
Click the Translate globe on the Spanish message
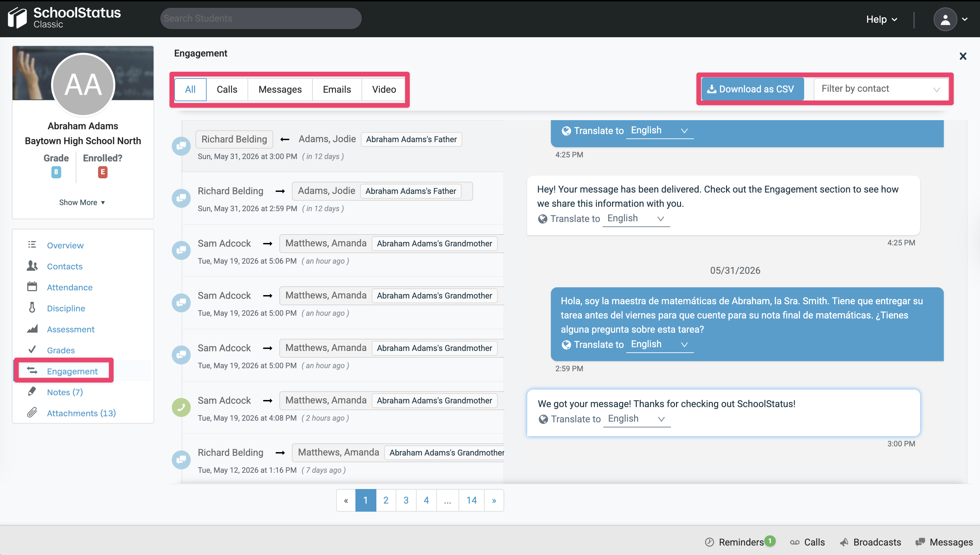pyautogui.click(x=566, y=344)
